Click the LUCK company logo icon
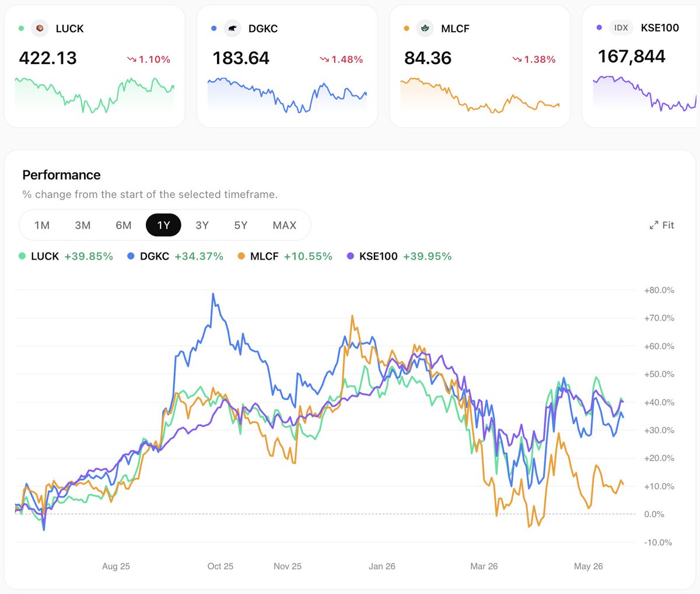Screen dimensions: 700x594 [x=40, y=28]
